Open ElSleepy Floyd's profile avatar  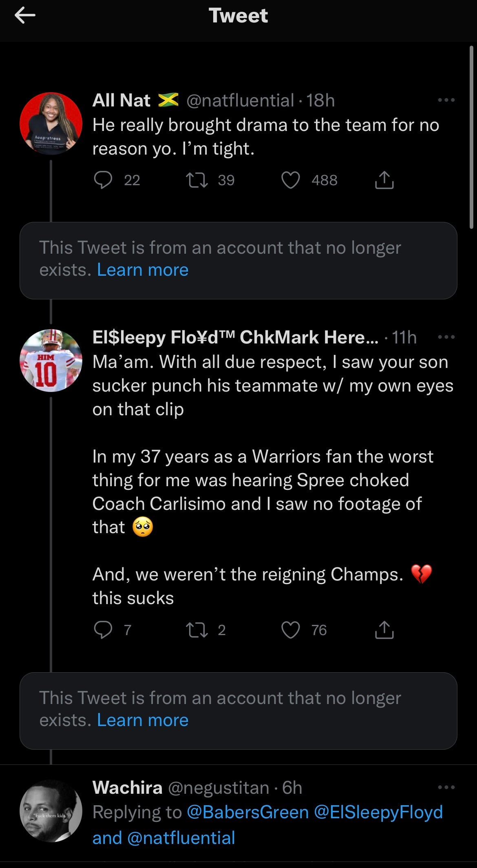(51, 361)
